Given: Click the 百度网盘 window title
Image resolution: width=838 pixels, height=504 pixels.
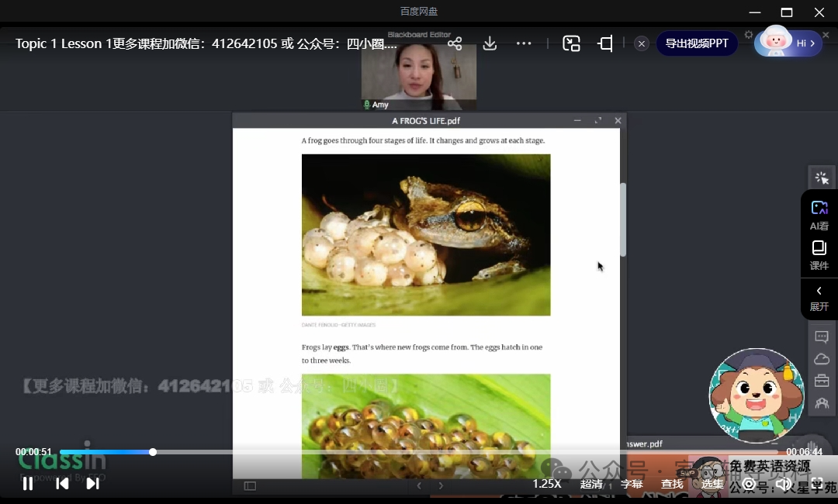Looking at the screenshot, I should pos(419,11).
